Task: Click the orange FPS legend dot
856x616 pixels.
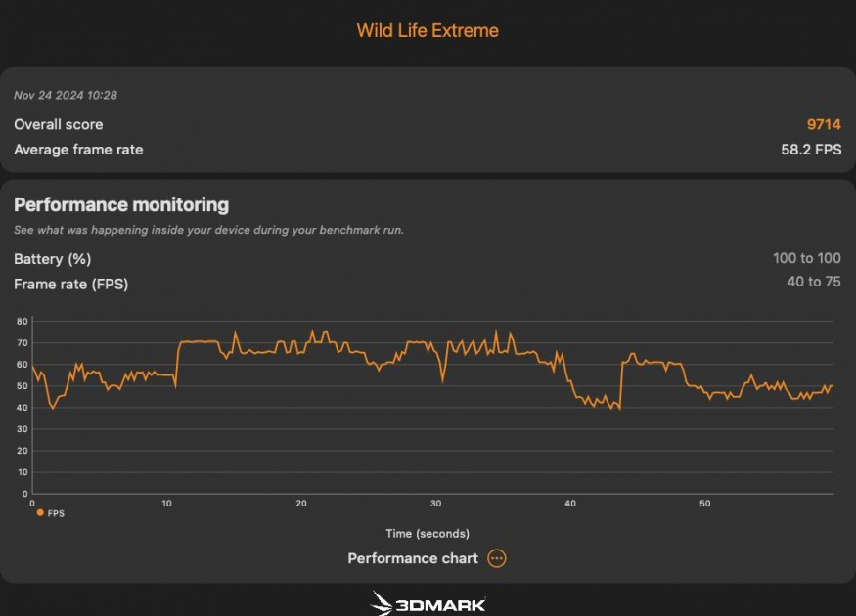Action: coord(40,512)
